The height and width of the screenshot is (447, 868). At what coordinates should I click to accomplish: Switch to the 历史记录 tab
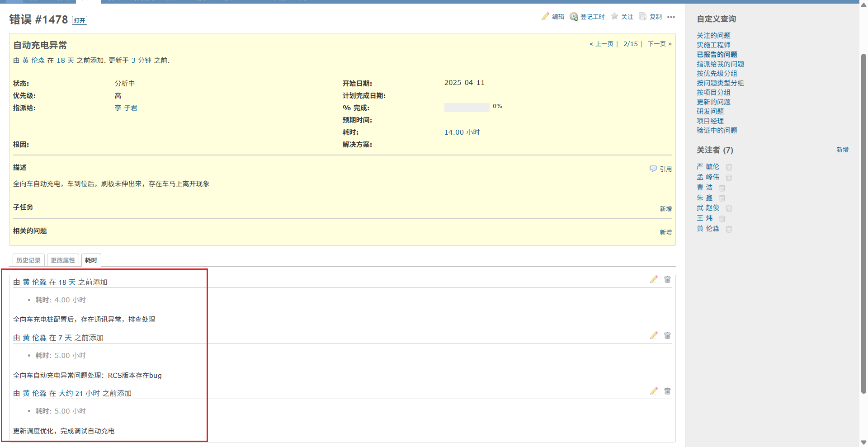[x=28, y=260]
